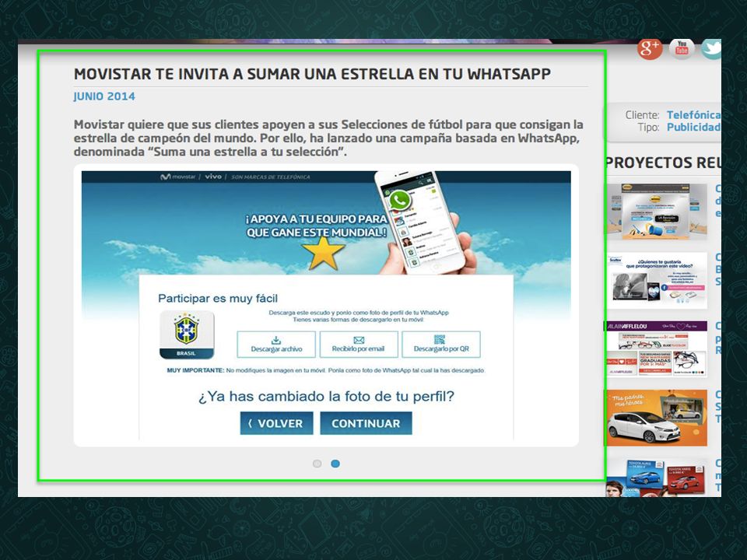This screenshot has height=560, width=747.
Task: Open the Toyota Auris cars thumbnail
Action: [x=657, y=478]
